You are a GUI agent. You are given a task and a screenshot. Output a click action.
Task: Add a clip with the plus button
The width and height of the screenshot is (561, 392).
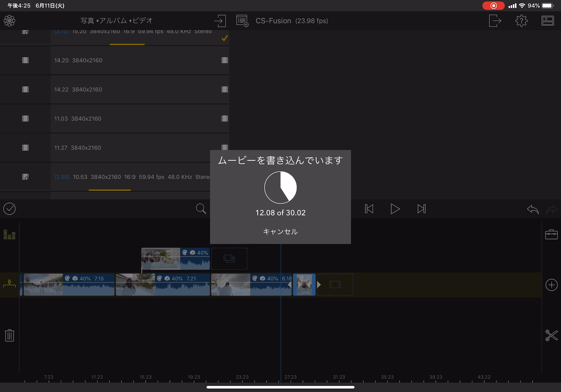[551, 285]
